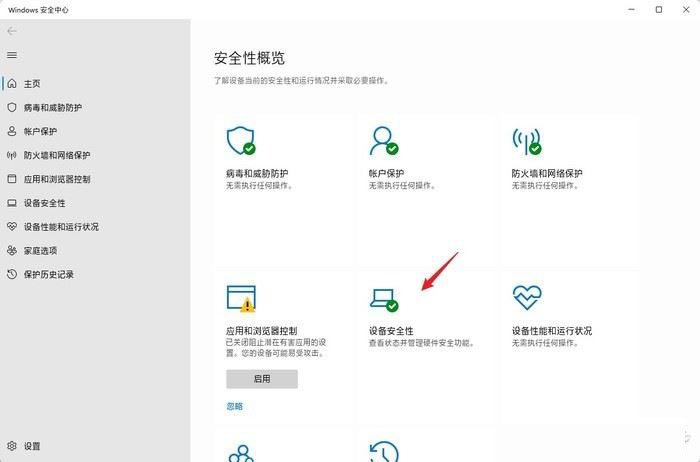Select 主页 in the sidebar

[32, 83]
